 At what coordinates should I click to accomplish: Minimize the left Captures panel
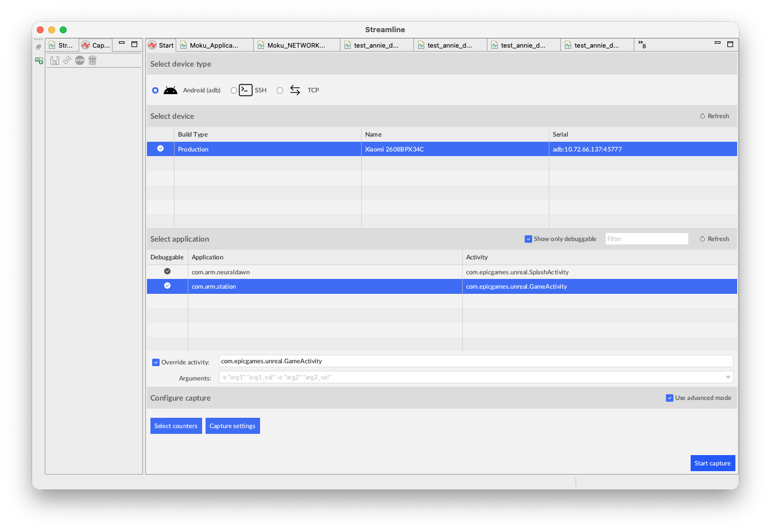pyautogui.click(x=122, y=43)
